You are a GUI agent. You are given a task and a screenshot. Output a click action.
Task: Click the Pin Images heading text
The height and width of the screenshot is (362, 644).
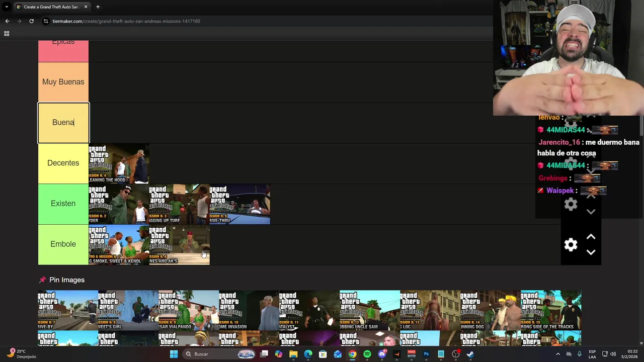point(67,280)
